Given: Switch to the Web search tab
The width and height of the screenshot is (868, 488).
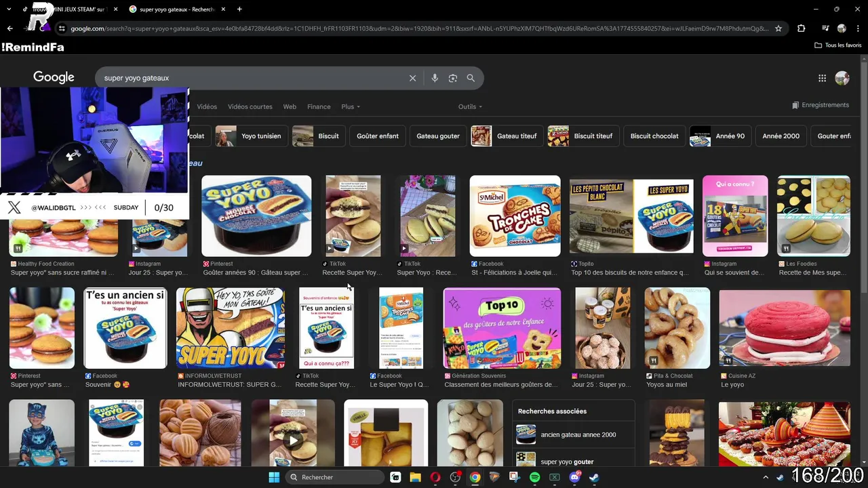Looking at the screenshot, I should (290, 106).
